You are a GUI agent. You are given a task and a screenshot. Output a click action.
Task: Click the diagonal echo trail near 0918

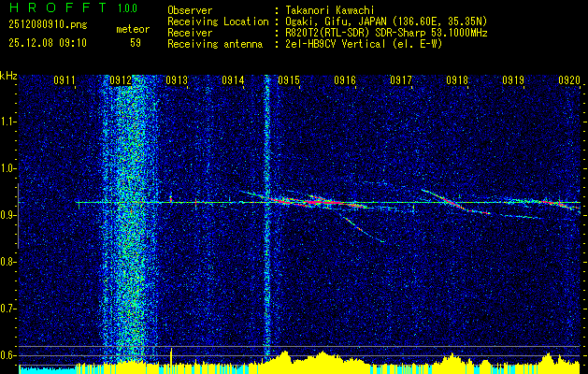point(455,202)
